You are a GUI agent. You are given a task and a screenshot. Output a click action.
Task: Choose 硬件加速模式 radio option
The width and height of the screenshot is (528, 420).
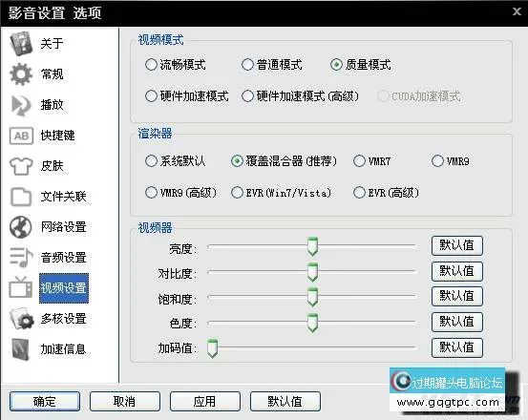[187, 95]
